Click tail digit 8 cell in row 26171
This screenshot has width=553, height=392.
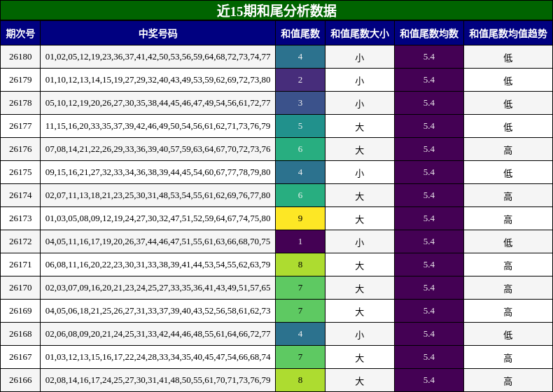pyautogui.click(x=300, y=265)
